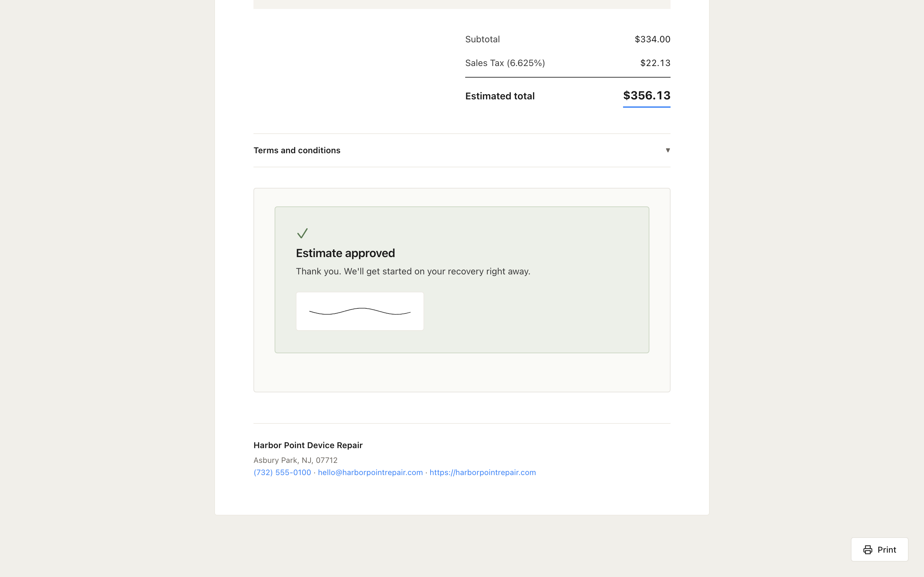Click the blue underline beneath the total

pos(646,107)
